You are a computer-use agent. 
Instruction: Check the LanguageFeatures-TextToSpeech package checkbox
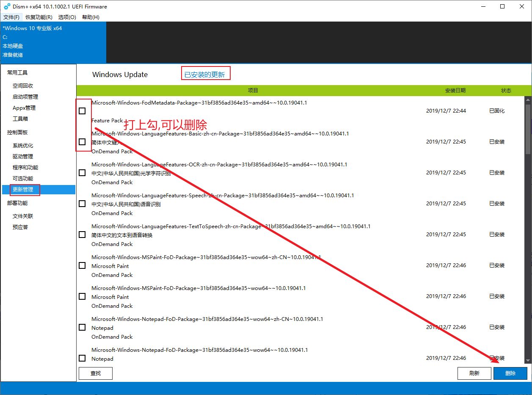tap(82, 235)
